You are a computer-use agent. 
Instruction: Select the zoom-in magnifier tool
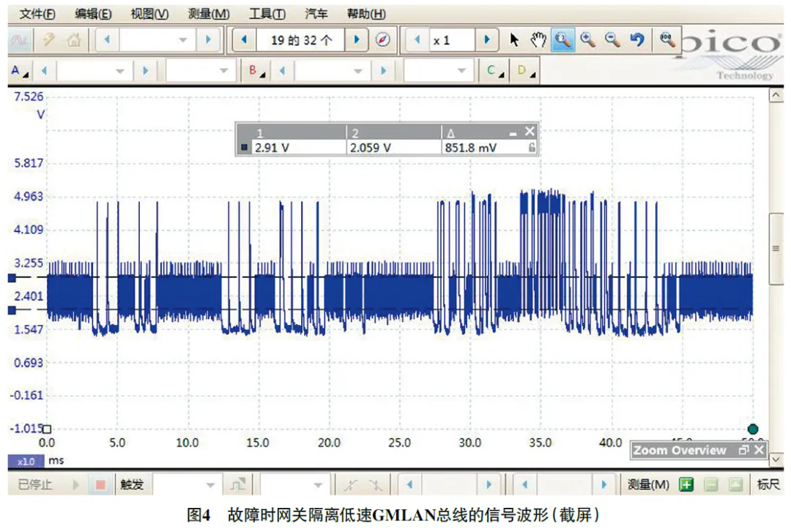587,40
